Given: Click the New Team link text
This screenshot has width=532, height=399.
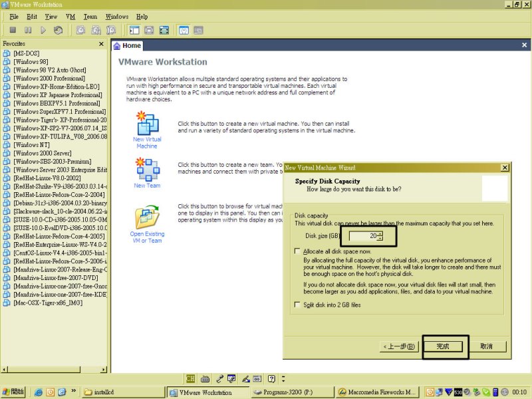Looking at the screenshot, I should (147, 186).
